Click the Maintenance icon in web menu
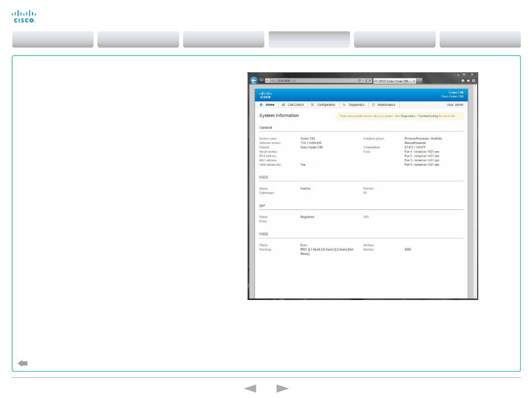The height and width of the screenshot is (398, 532). 373,105
